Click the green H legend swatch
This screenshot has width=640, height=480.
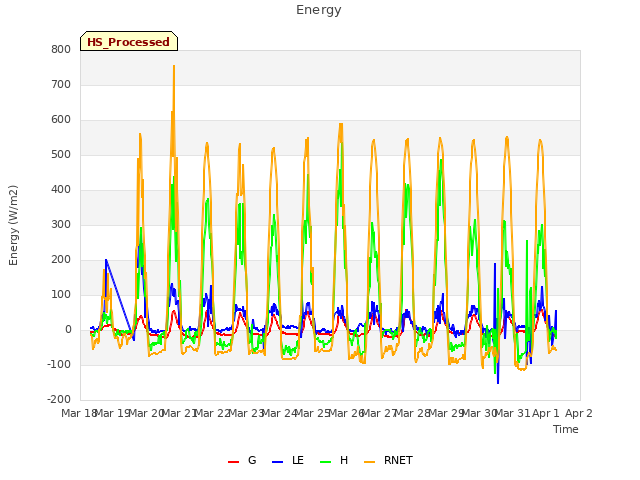point(326,462)
